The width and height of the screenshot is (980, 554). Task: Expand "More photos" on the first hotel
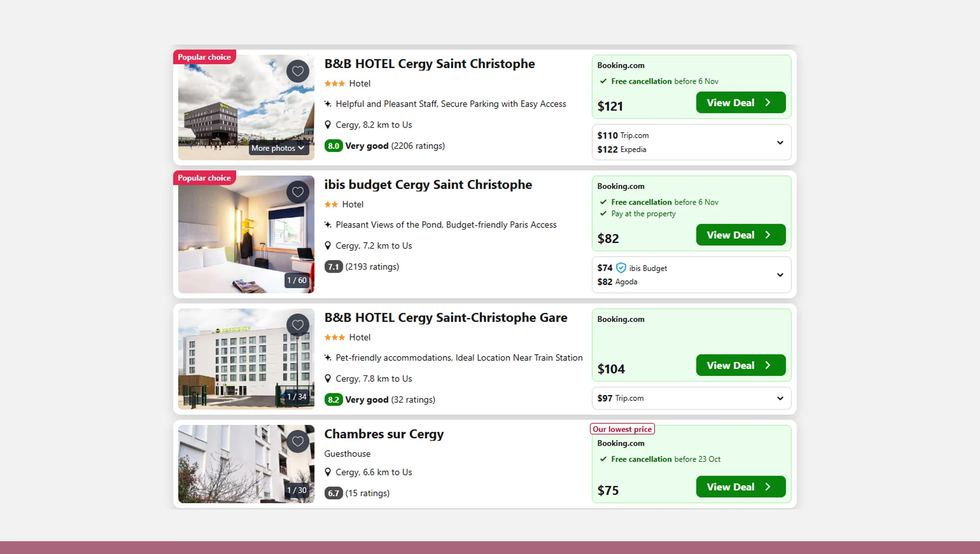point(277,148)
